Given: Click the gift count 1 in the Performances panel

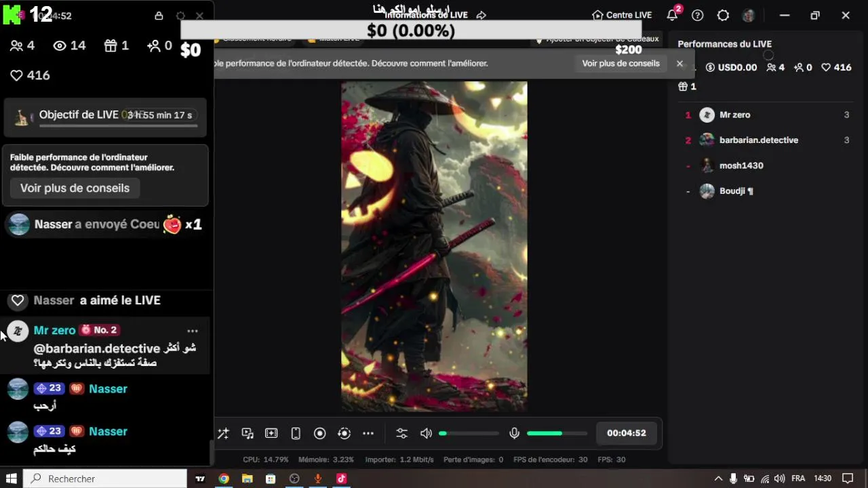Looking at the screenshot, I should tap(687, 87).
